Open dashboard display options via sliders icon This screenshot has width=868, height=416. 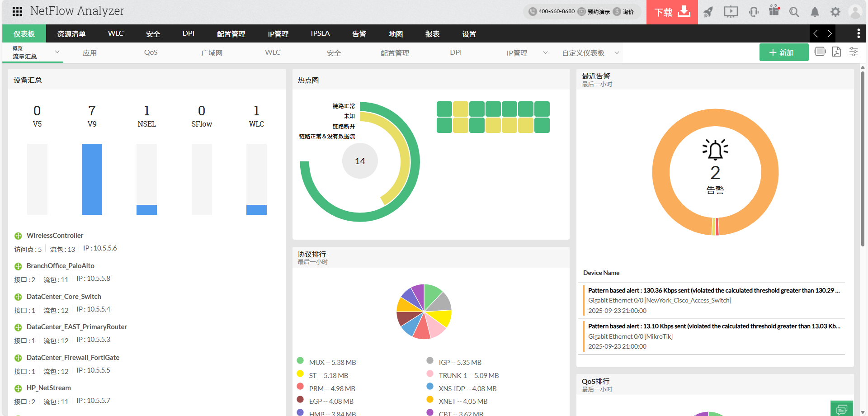coord(854,52)
